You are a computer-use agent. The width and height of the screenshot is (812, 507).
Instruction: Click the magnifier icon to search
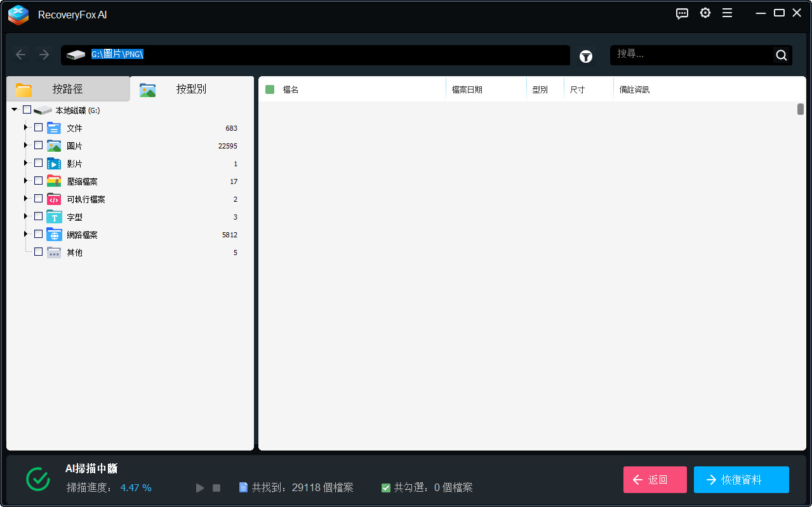[x=780, y=55]
